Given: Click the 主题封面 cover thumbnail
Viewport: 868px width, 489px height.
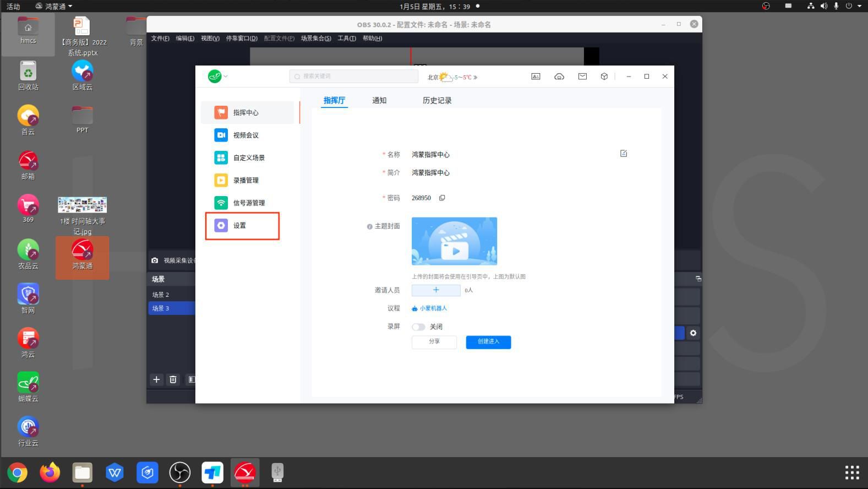Looking at the screenshot, I should (454, 241).
